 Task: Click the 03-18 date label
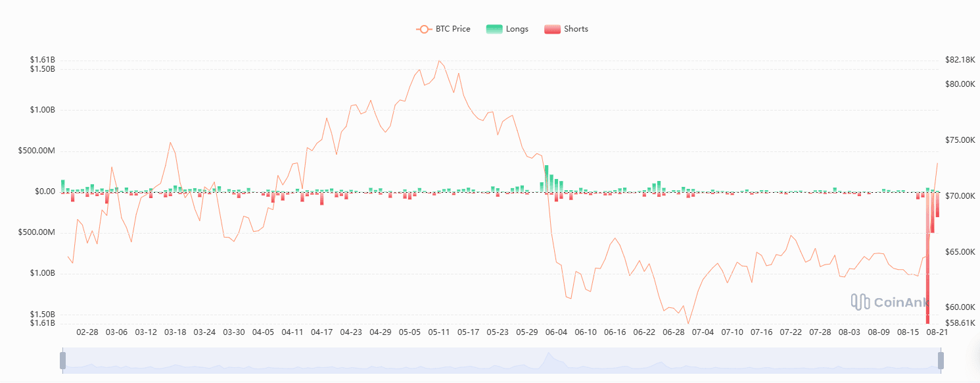[x=175, y=332]
